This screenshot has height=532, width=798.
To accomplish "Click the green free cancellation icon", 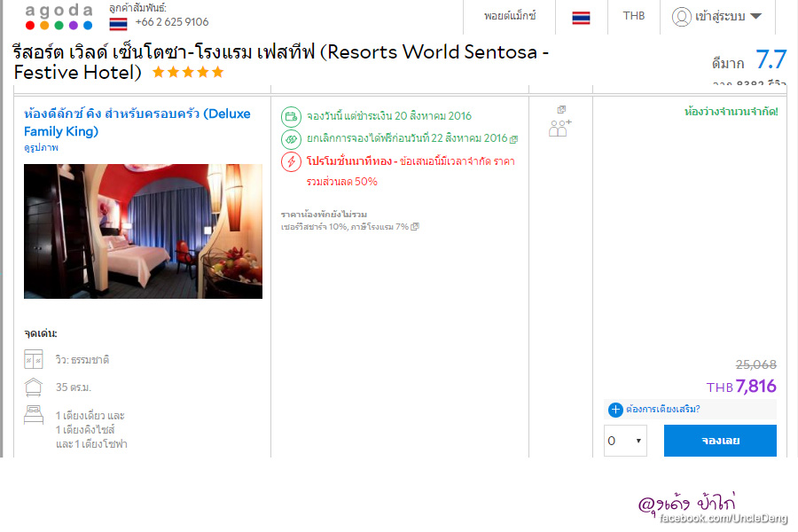I will tap(291, 139).
